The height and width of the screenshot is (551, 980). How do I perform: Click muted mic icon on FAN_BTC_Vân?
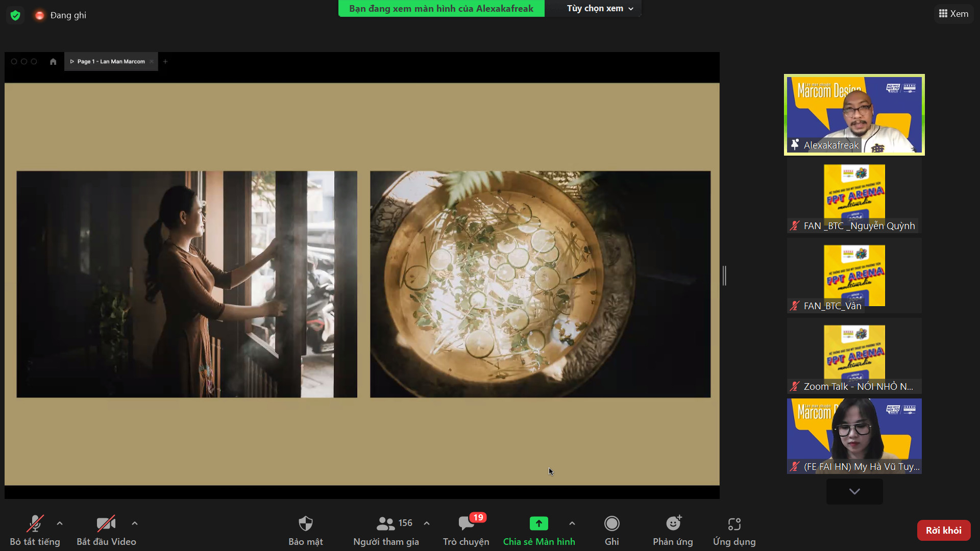795,306
